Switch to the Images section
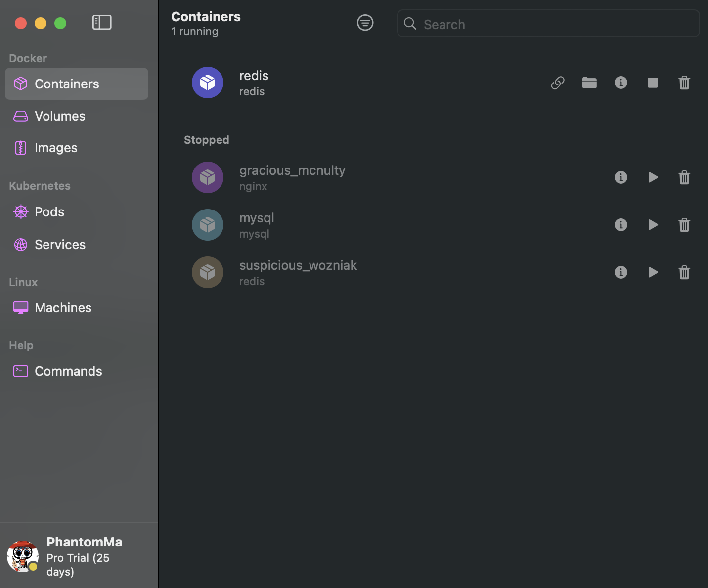The width and height of the screenshot is (708, 588). (77, 148)
